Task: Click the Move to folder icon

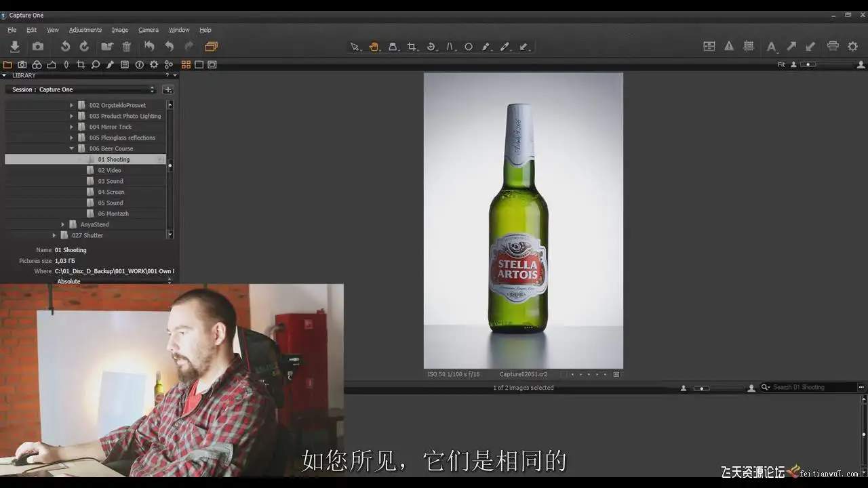Action: pos(107,46)
